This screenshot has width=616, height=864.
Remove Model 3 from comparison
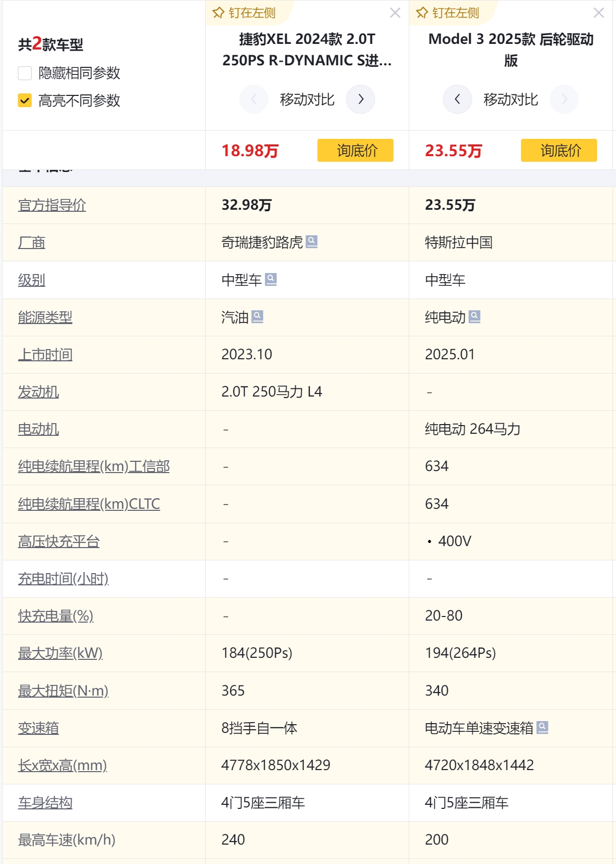pyautogui.click(x=599, y=13)
